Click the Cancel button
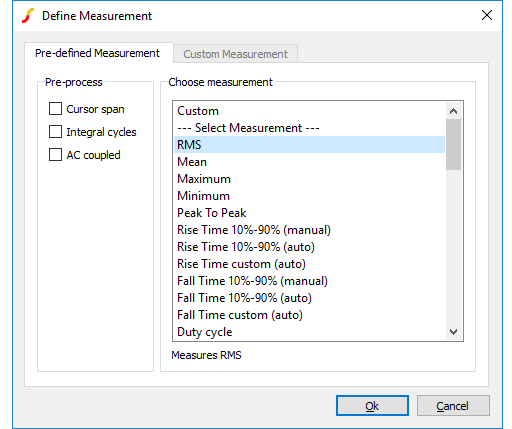Image resolution: width=512 pixels, height=429 pixels. [453, 406]
